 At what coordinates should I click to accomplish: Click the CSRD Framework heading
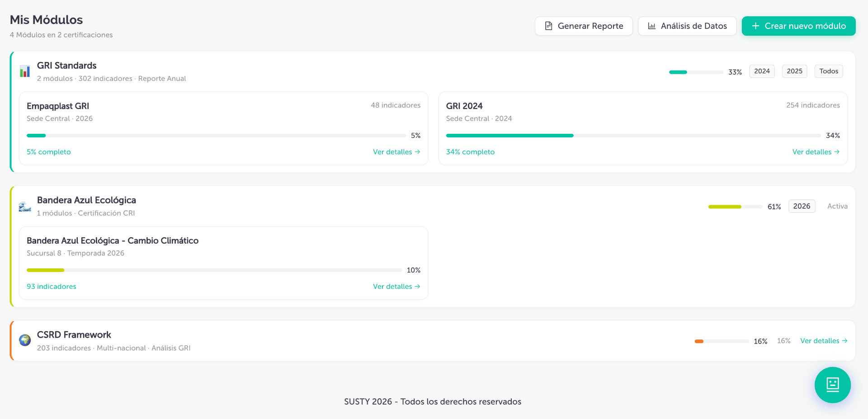74,335
